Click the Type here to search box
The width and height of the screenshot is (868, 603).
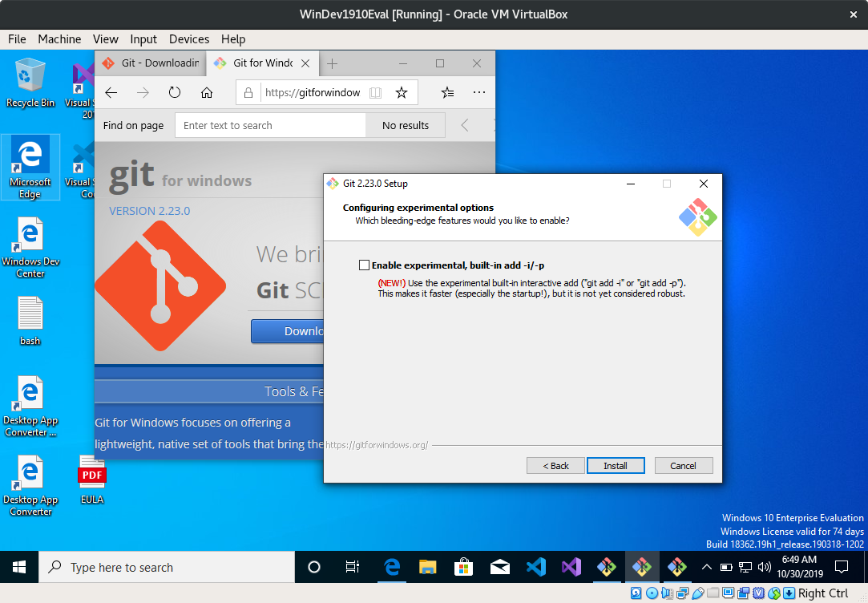(166, 567)
